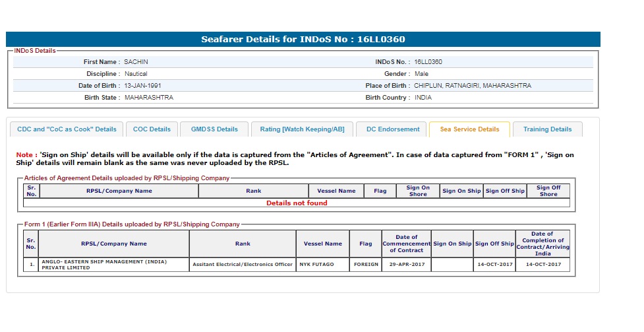Click the 29-APR-2017 contract commencement date
The image size is (644, 332).
tap(406, 264)
